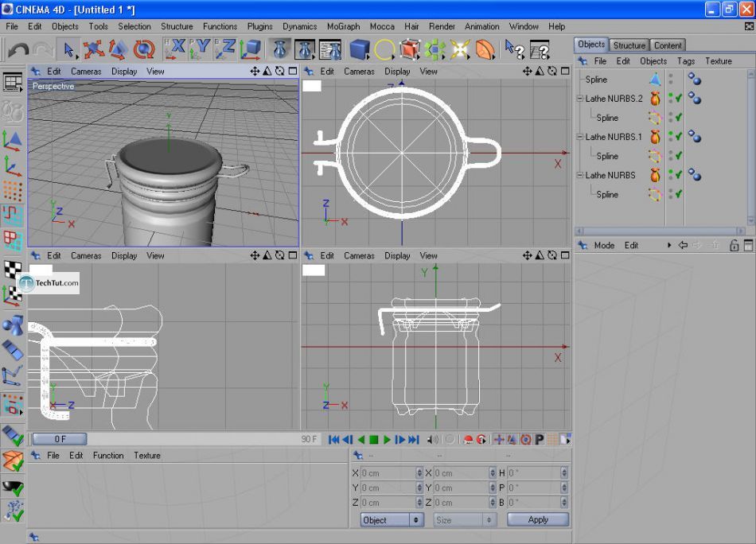The width and height of the screenshot is (756, 544).
Task: Switch to the Structure tab
Action: (x=629, y=45)
